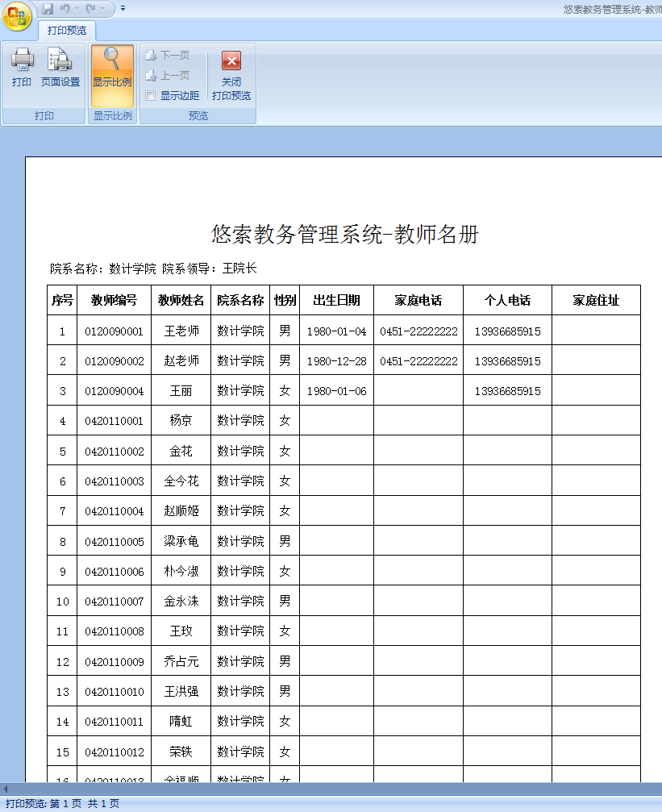The image size is (662, 812).
Task: Click the 序号 column header
Action: [62, 300]
